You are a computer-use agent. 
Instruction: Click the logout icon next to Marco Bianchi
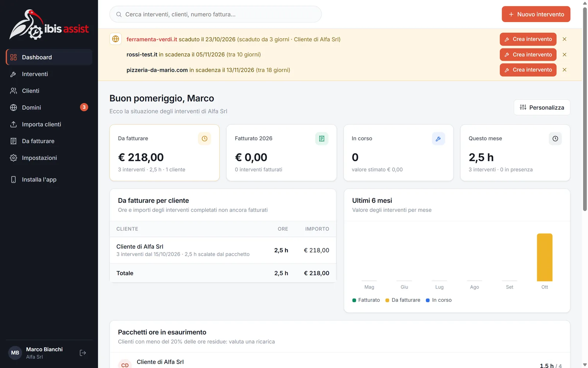(x=83, y=353)
